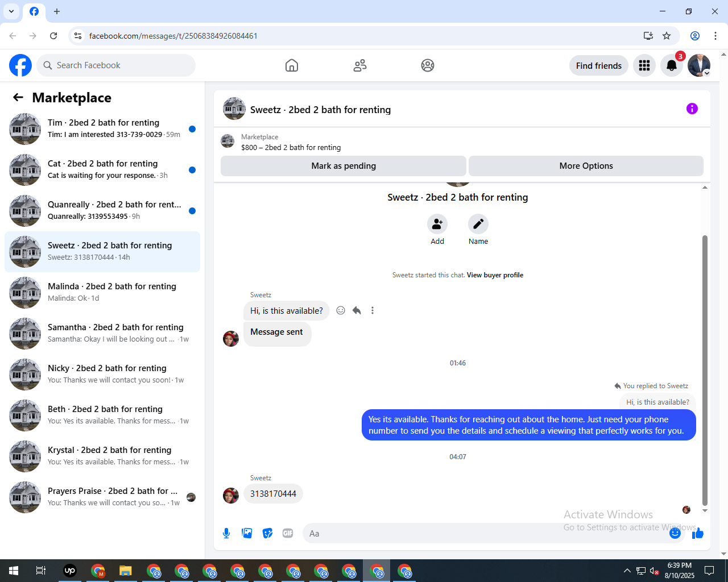The width and height of the screenshot is (728, 582).
Task: Show hidden system tray icons
Action: tap(627, 571)
